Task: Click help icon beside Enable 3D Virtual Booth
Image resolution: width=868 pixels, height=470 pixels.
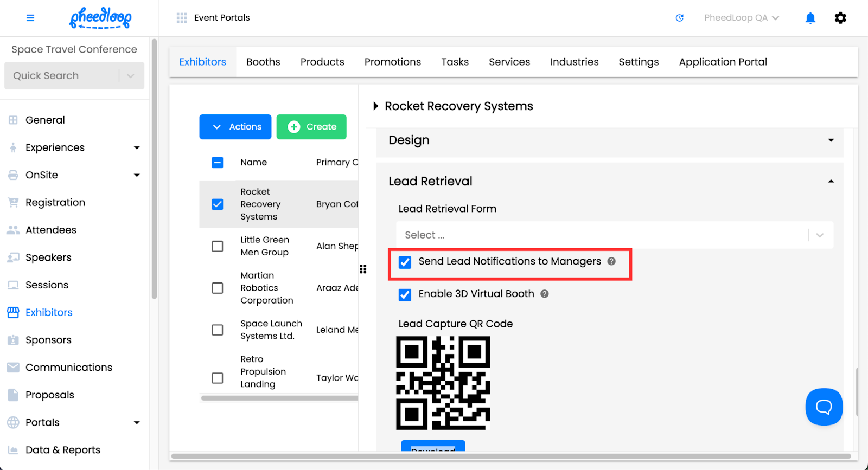Action: tap(545, 294)
